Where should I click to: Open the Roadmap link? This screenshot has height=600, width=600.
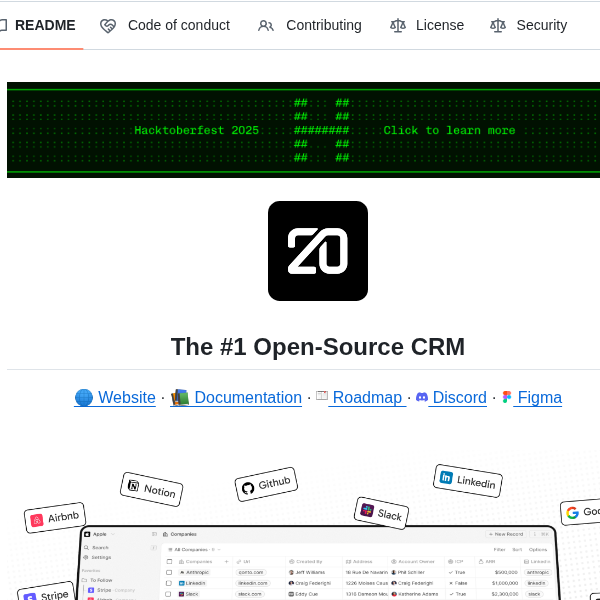pos(366,397)
